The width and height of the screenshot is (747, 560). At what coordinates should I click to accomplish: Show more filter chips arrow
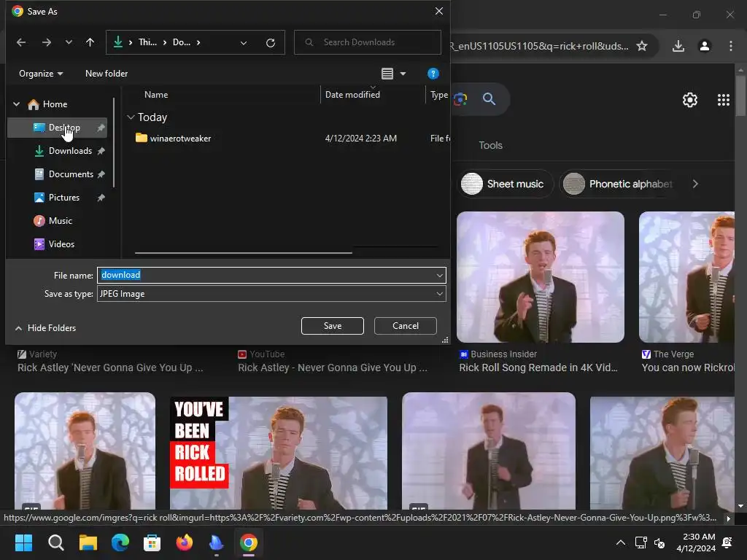695,184
